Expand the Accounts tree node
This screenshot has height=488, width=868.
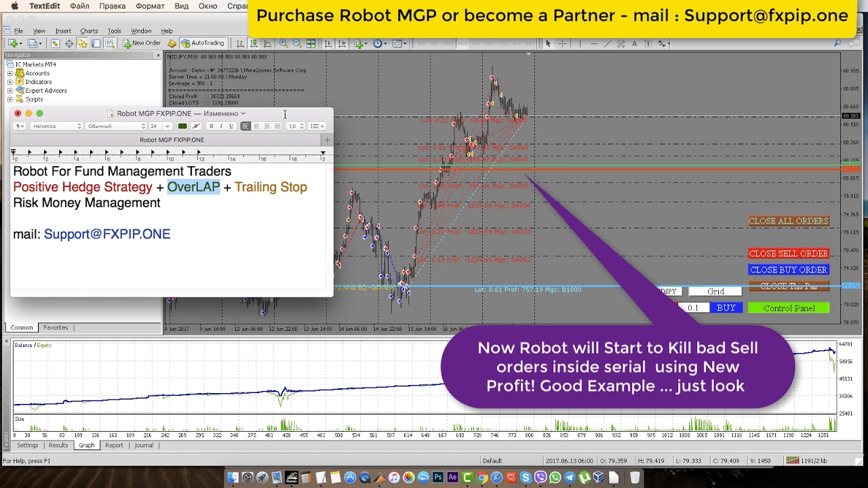10,73
